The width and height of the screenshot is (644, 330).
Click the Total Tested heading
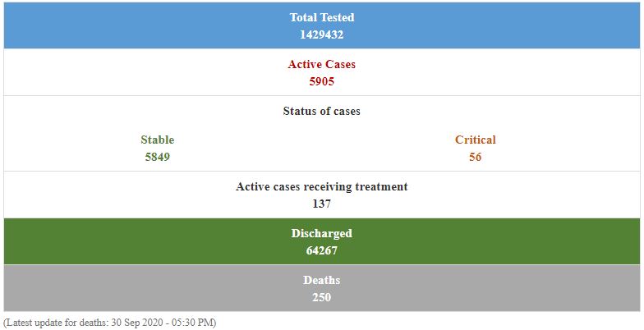pos(321,17)
